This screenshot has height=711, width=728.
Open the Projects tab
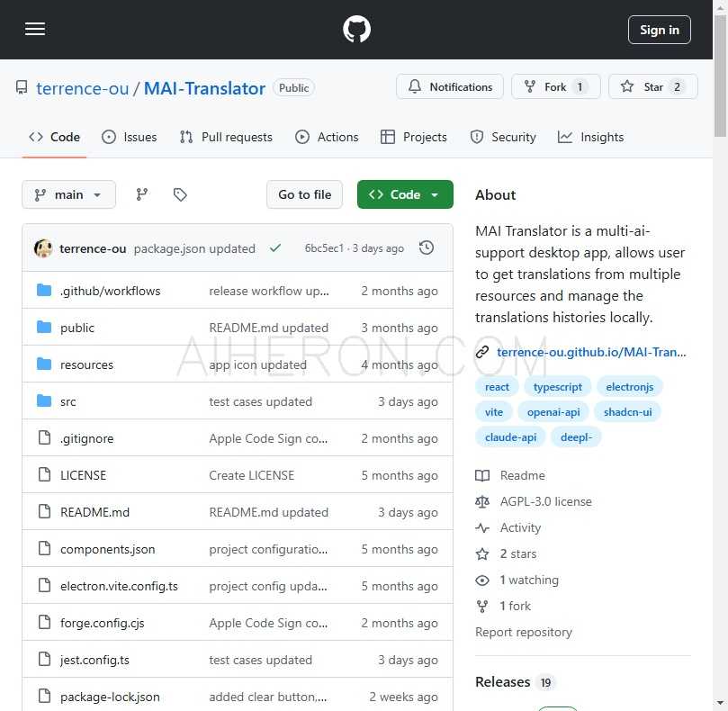413,137
